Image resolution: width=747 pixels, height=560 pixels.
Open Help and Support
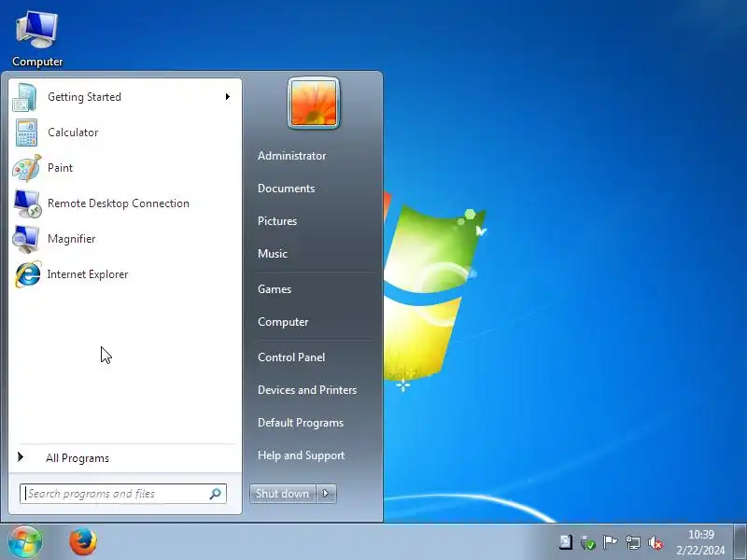coord(301,455)
